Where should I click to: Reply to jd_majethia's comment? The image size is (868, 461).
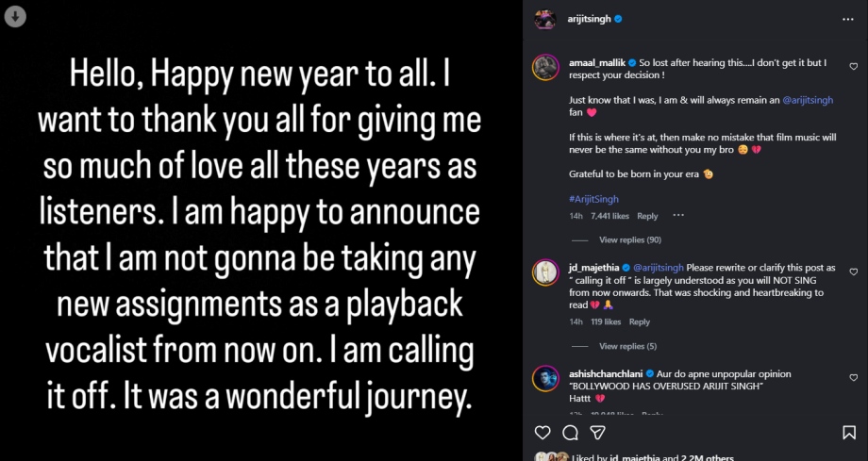[x=640, y=321]
